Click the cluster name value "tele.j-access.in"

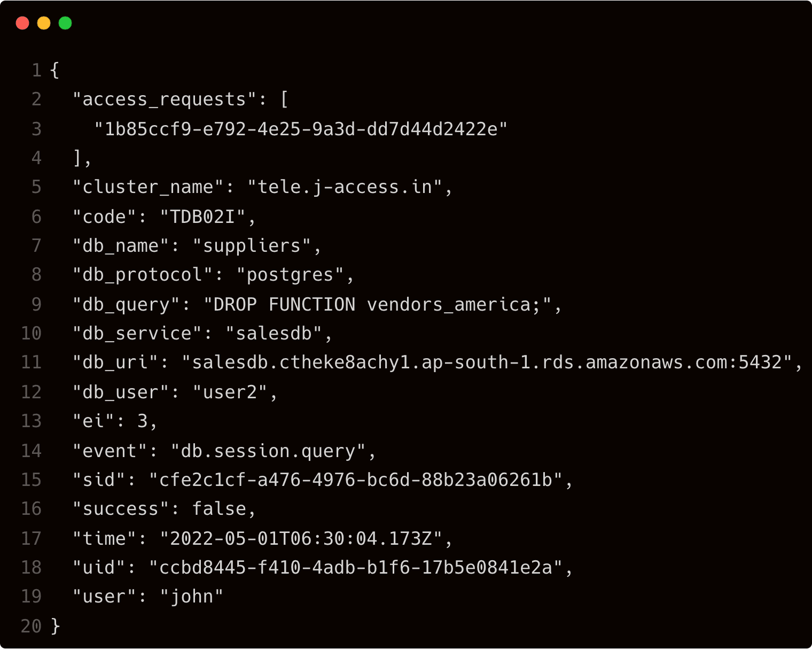[x=345, y=187]
